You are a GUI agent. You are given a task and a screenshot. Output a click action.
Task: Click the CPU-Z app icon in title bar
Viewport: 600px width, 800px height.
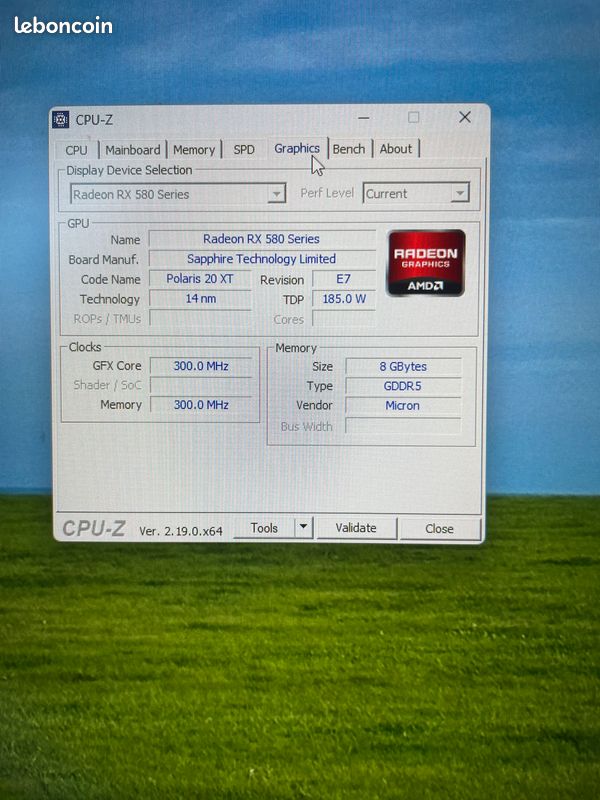[x=61, y=119]
